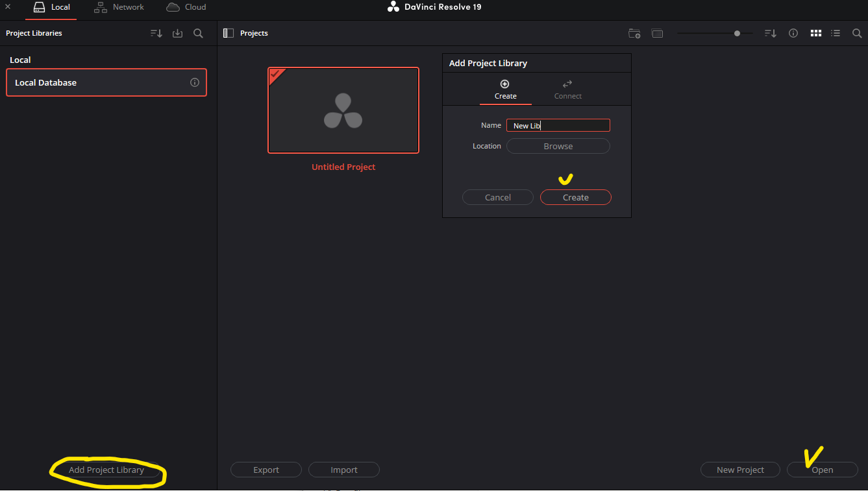Show project information icon in toolbar
This screenshot has width=868, height=491.
[793, 33]
